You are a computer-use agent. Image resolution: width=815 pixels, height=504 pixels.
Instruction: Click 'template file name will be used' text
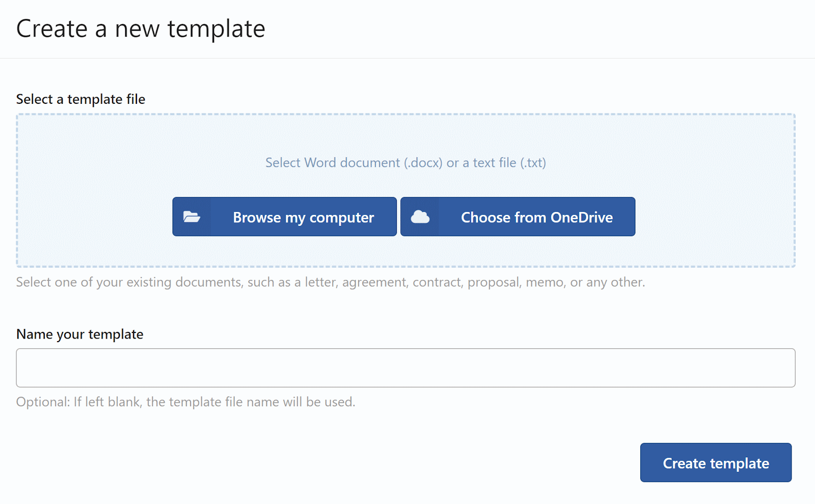261,402
